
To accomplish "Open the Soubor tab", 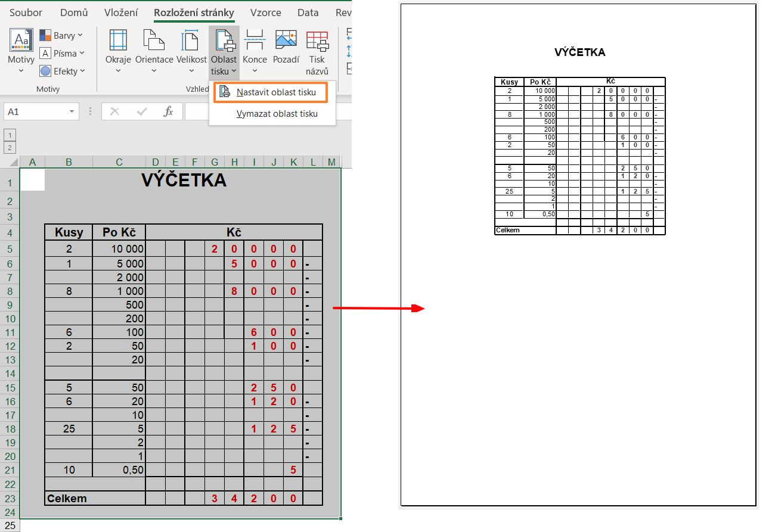I will (x=26, y=13).
